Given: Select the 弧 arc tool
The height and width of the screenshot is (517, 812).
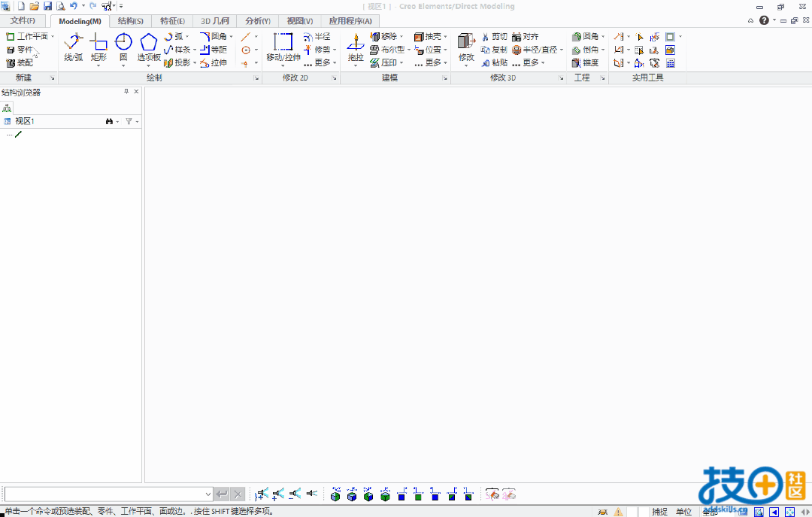Looking at the screenshot, I should [174, 36].
